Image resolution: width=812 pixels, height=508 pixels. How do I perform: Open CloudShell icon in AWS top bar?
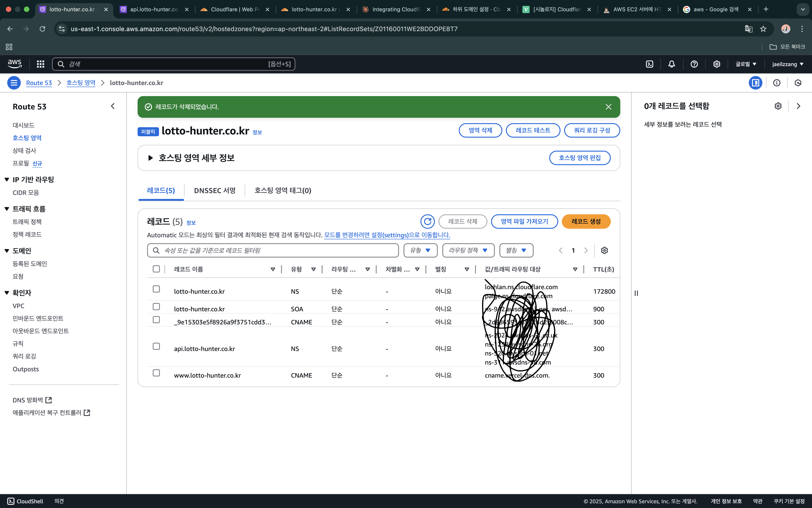click(x=649, y=64)
